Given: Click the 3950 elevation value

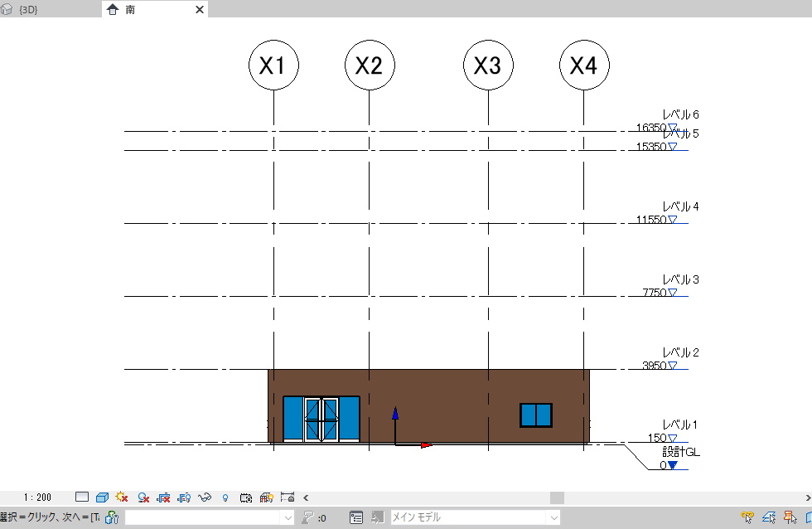Looking at the screenshot, I should (x=654, y=366).
